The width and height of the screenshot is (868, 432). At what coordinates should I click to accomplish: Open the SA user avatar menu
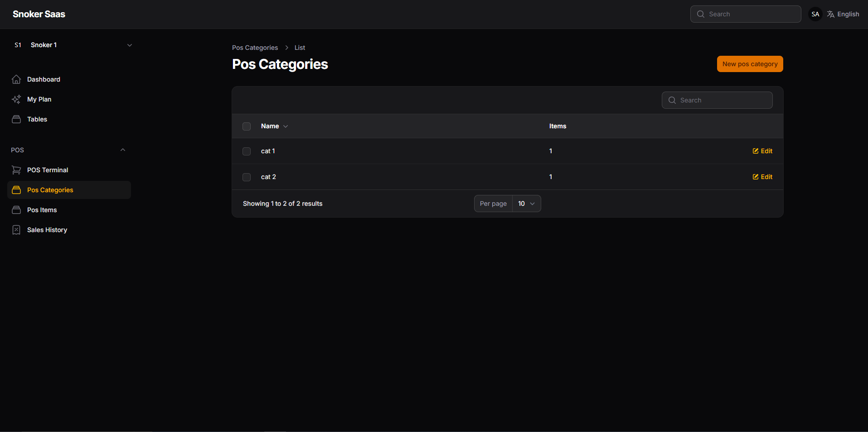click(x=815, y=14)
